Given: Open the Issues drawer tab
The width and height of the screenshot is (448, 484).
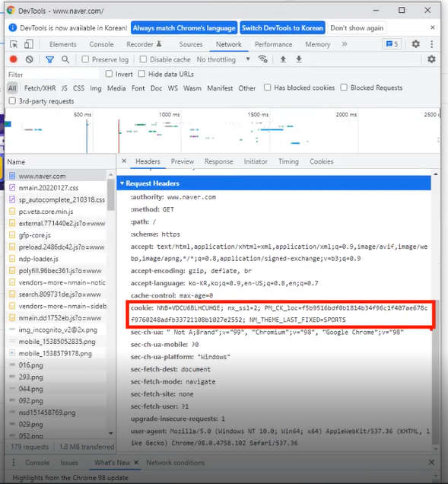Looking at the screenshot, I should 69,463.
